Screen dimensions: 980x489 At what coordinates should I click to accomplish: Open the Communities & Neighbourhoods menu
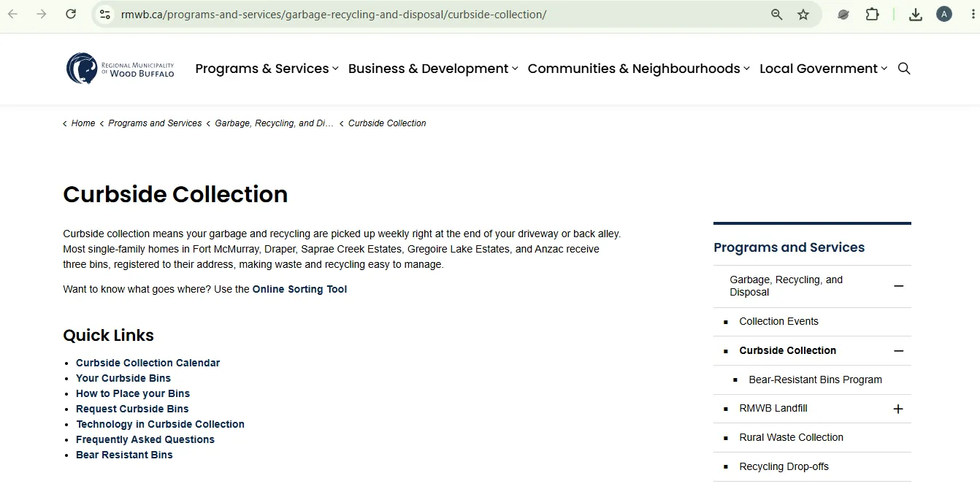point(638,69)
